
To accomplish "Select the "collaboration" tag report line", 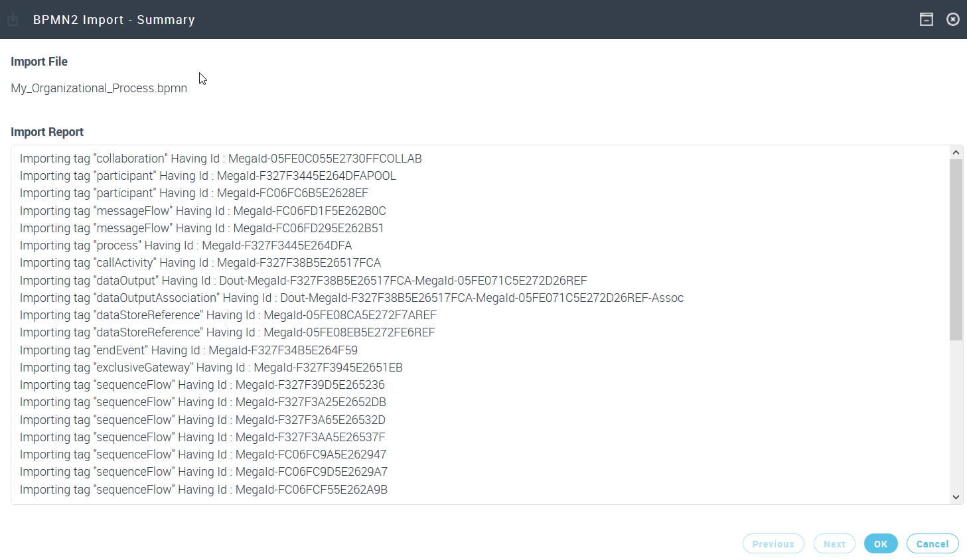I will 220,159.
